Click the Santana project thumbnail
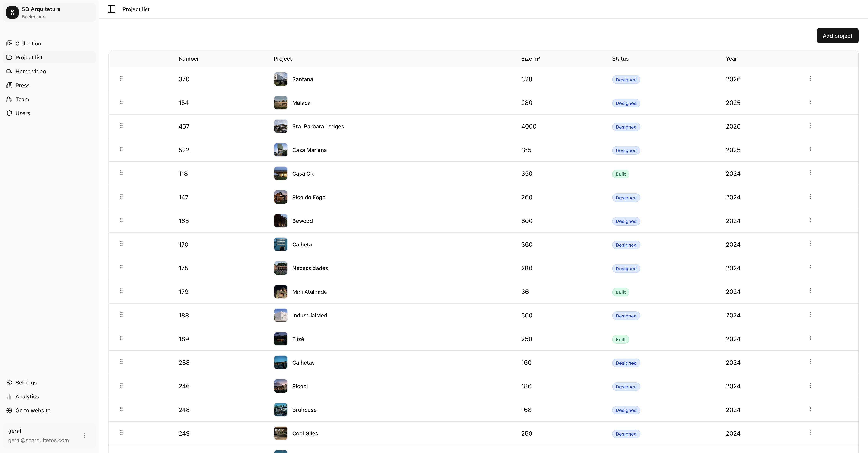This screenshot has width=868, height=453. click(281, 79)
